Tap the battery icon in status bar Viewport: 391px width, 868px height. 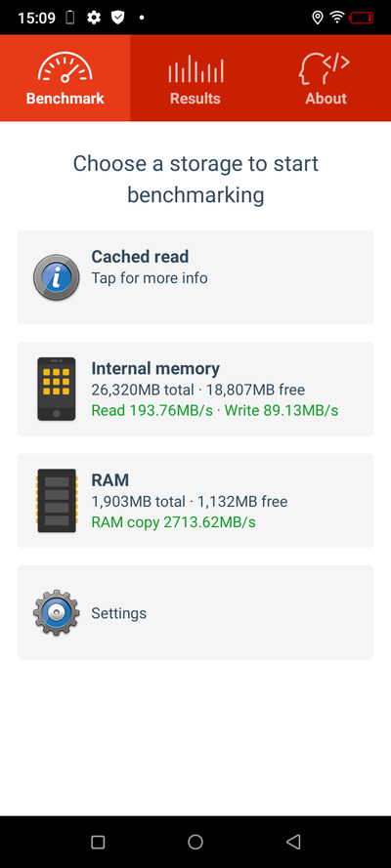361,18
